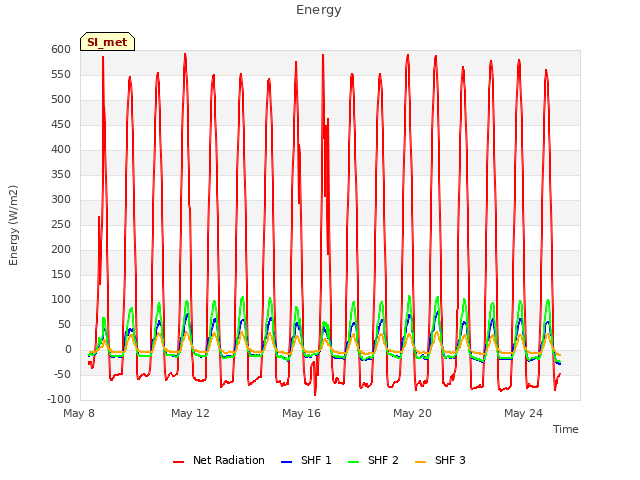Select the May 16 tick label
This screenshot has height=480, width=640.
(301, 413)
